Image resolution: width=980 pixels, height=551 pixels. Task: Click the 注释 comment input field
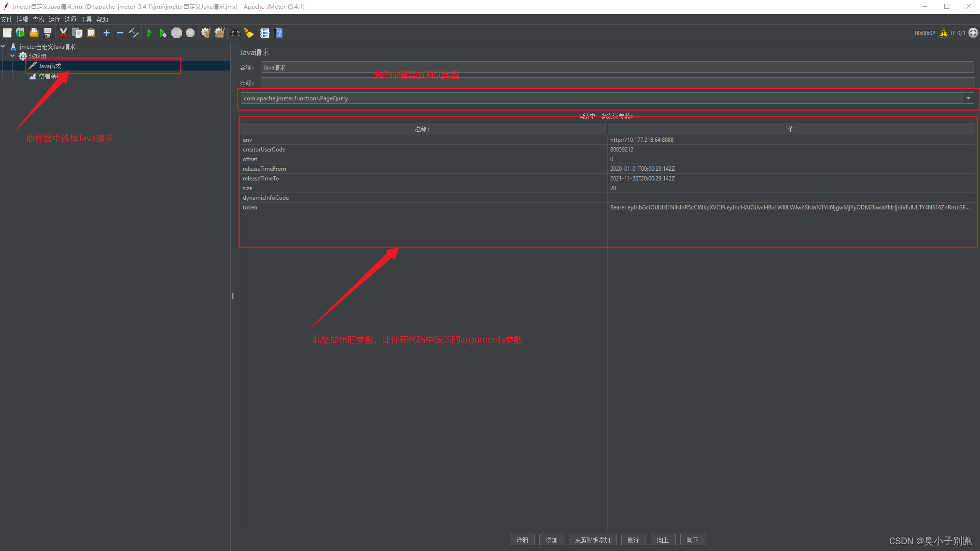[x=617, y=83]
